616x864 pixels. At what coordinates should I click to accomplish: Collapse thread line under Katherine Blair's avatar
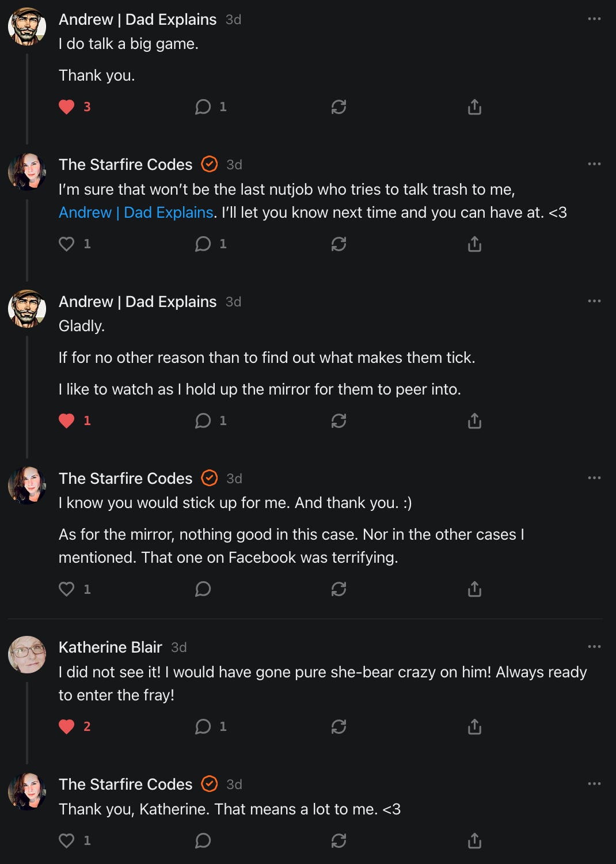pos(27,723)
